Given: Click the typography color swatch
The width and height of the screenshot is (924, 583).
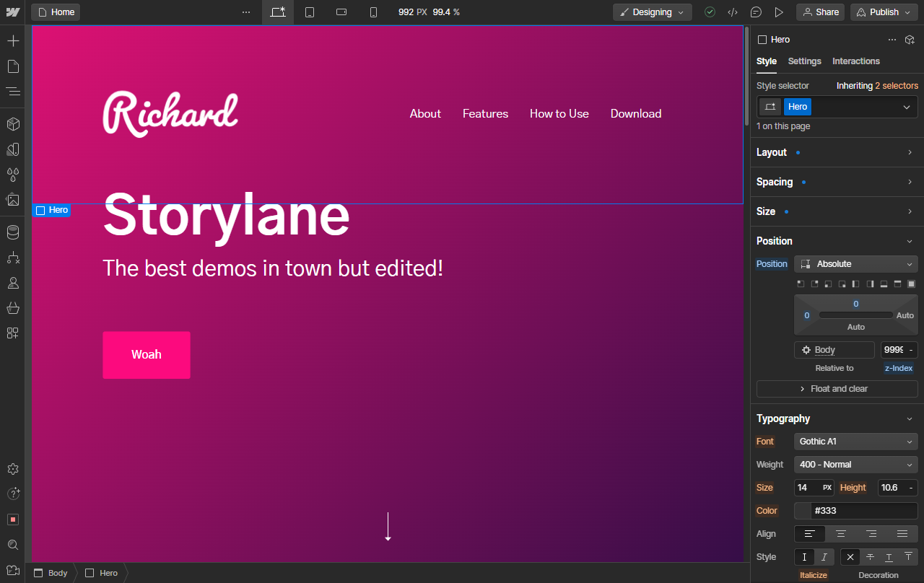Looking at the screenshot, I should [803, 511].
